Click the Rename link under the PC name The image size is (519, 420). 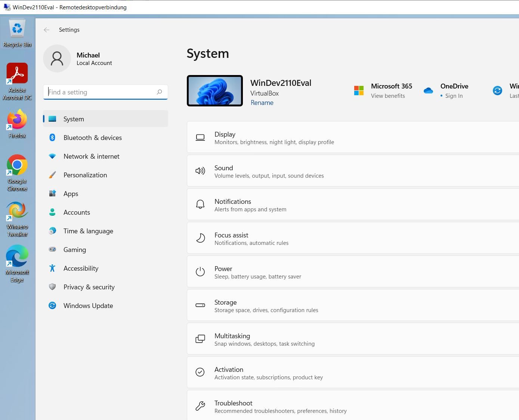(x=262, y=103)
